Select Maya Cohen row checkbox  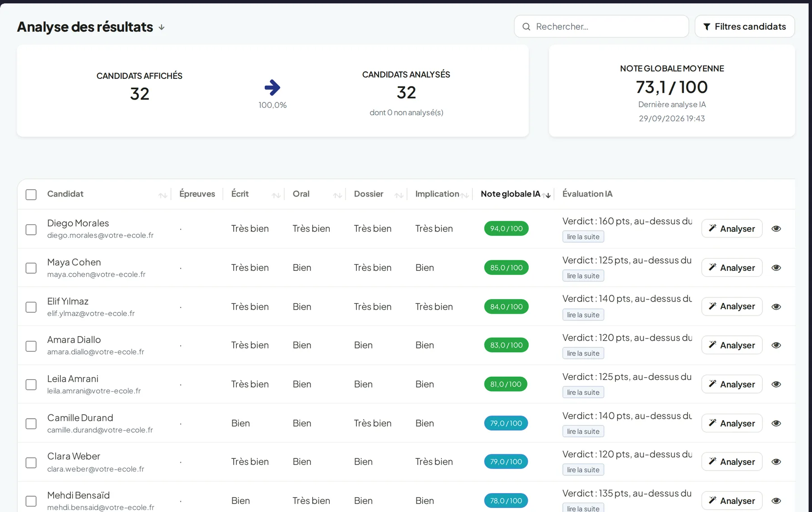(x=31, y=268)
